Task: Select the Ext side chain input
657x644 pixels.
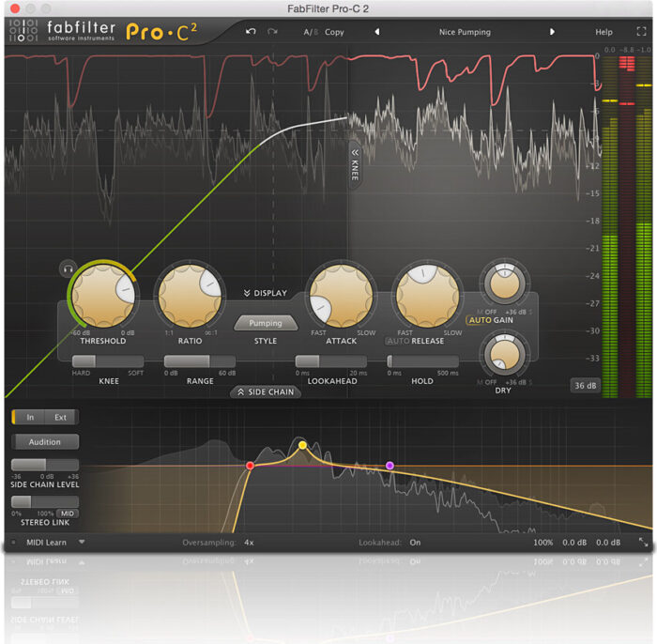Action: point(60,418)
